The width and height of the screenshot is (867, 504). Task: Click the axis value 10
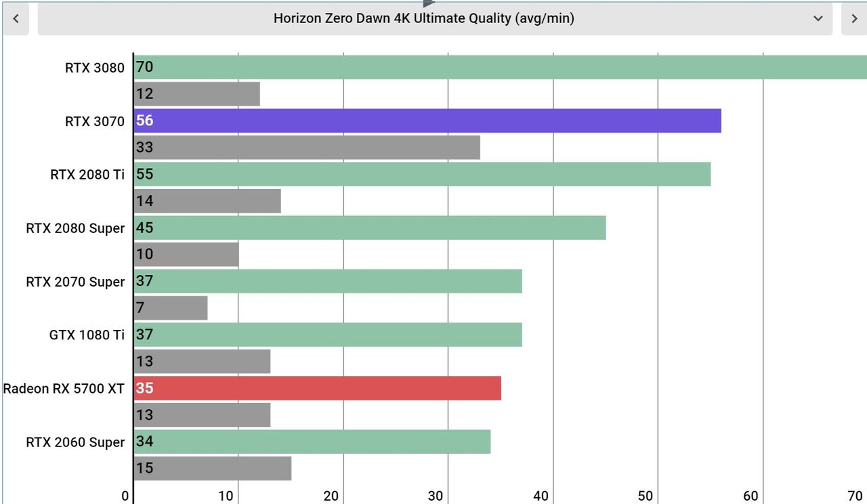click(226, 496)
